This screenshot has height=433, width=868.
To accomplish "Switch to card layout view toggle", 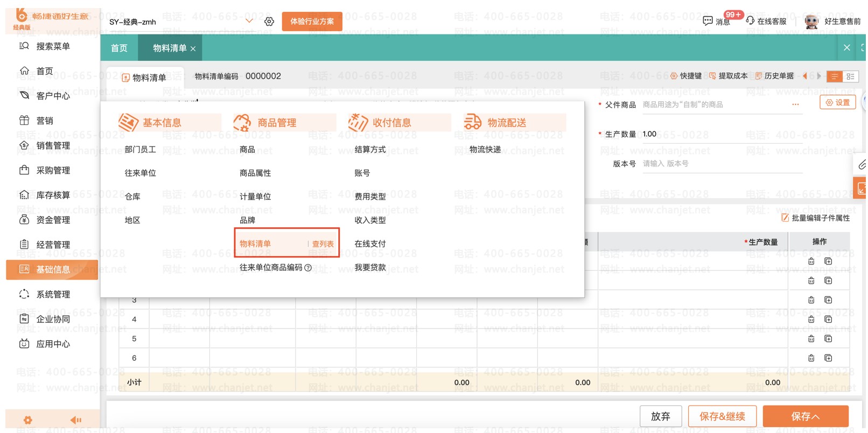I will (x=850, y=76).
